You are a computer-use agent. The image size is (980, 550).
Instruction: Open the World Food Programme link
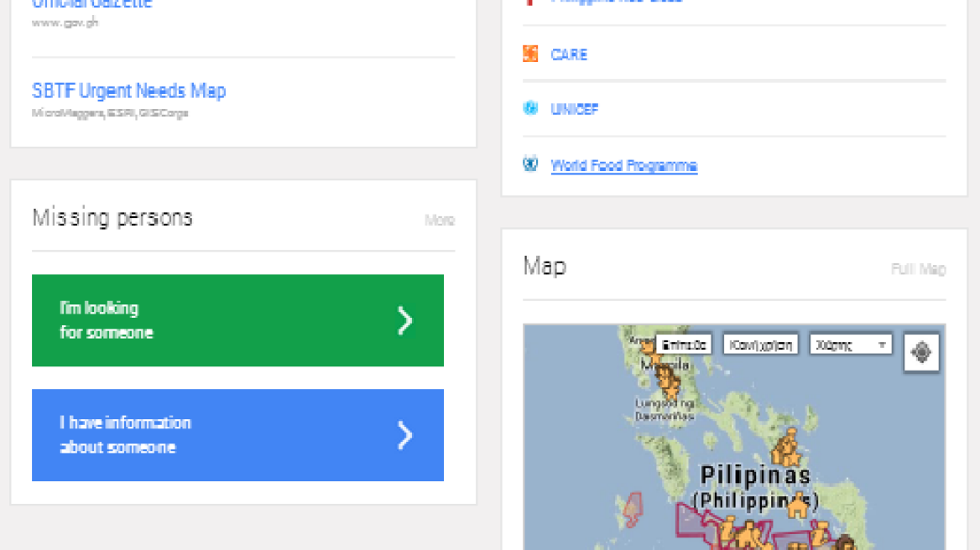point(623,165)
